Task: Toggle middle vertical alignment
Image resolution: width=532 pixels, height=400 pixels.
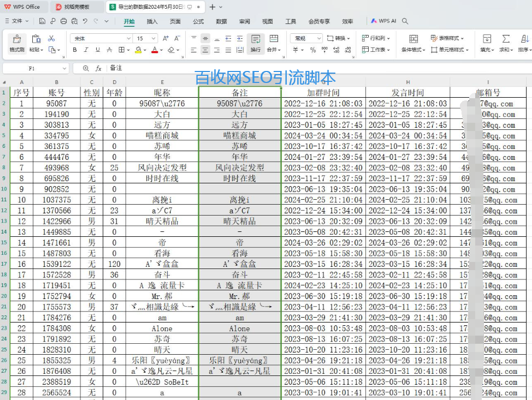Action: pos(205,38)
